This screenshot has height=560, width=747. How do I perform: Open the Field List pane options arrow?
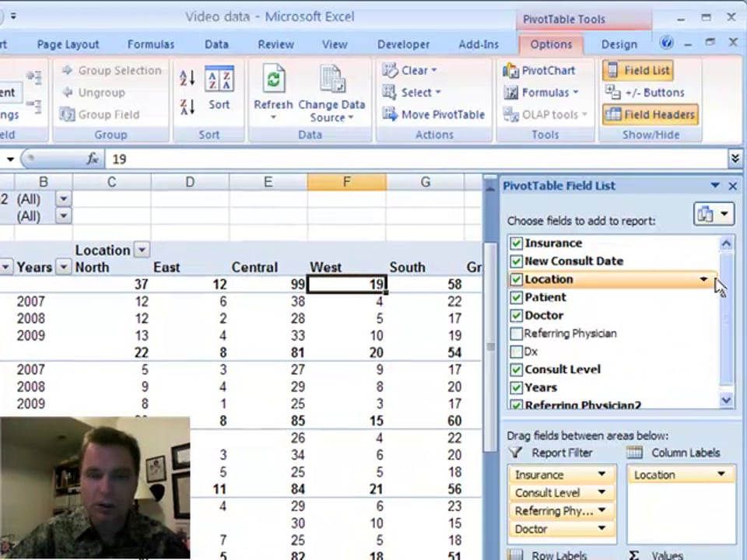tap(715, 185)
